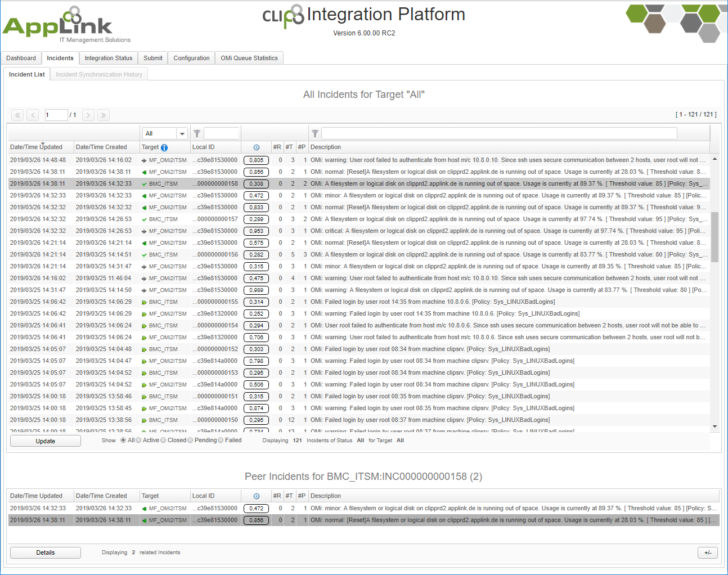
Task: Sort by Local ID in incidents table
Action: [x=203, y=147]
